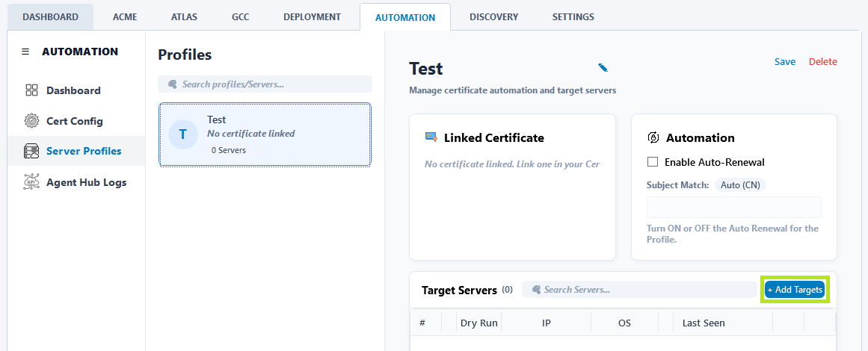
Task: Click Delete for the Test profile
Action: tap(822, 61)
